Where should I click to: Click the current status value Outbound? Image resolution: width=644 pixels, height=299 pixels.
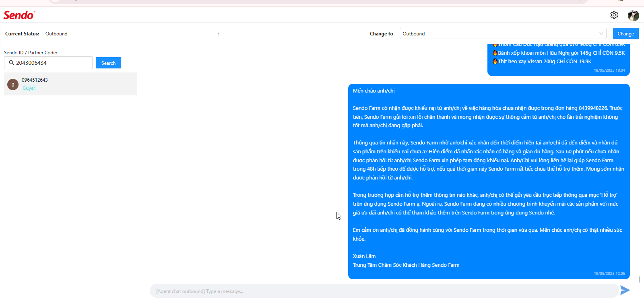[56, 34]
